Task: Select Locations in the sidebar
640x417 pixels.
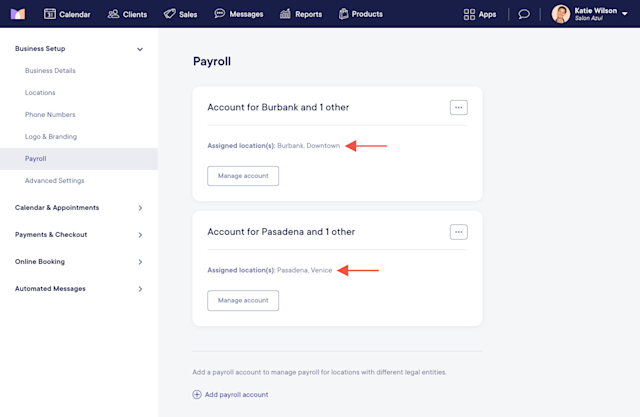Action: click(x=40, y=93)
